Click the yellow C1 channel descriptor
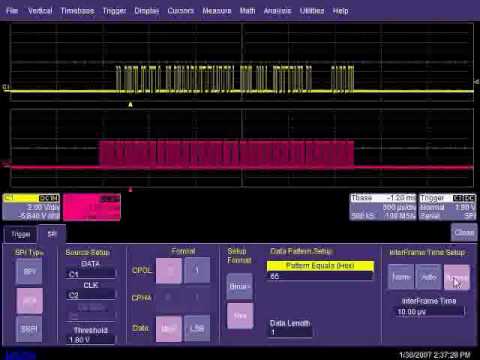The width and height of the screenshot is (480, 360). tap(31, 207)
